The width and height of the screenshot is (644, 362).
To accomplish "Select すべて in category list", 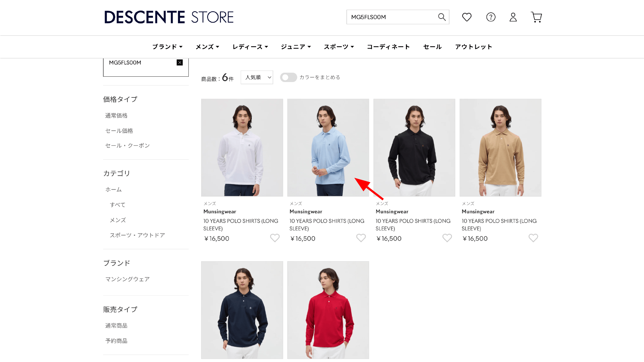I will [x=118, y=205].
